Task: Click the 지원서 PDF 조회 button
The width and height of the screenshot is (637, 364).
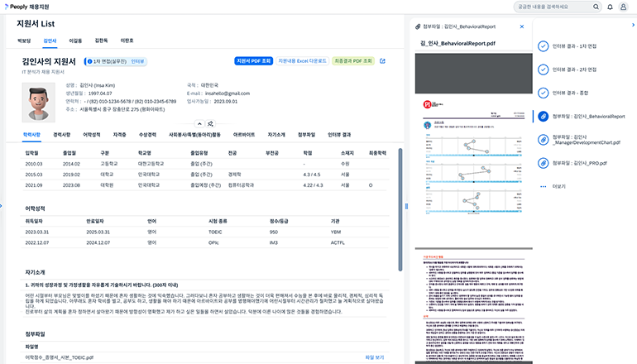Action: point(253,61)
